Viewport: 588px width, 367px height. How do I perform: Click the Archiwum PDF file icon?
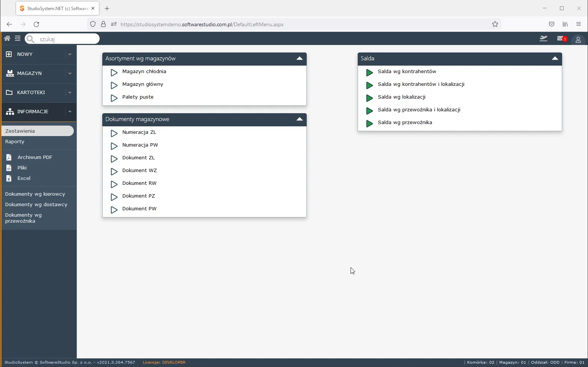coord(9,157)
